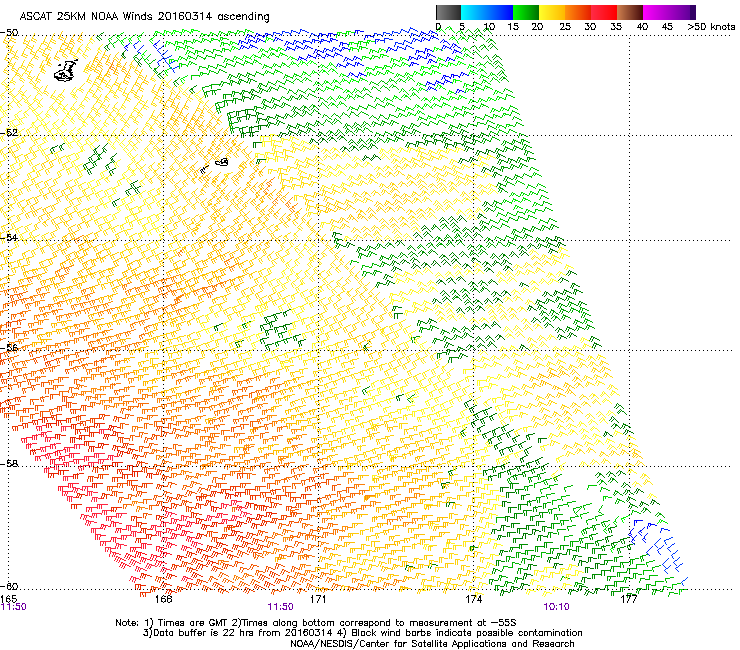Click the '-56' latitude axis label
Screen dimensions: 740x650
tap(9, 347)
